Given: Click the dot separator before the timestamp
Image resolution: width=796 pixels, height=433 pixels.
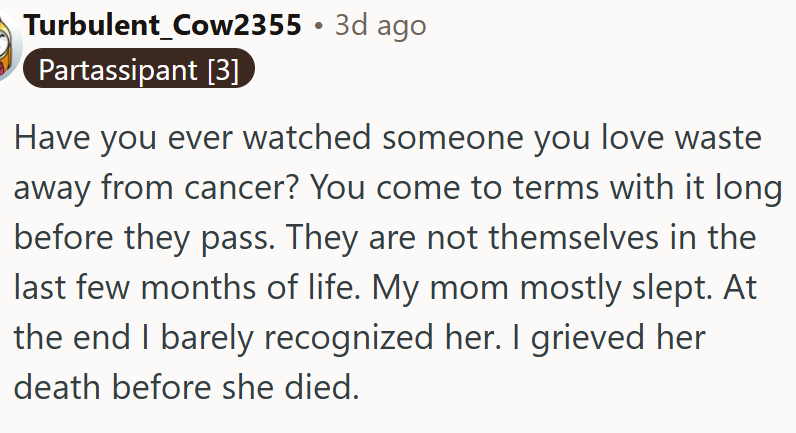Looking at the screenshot, I should click(x=317, y=26).
